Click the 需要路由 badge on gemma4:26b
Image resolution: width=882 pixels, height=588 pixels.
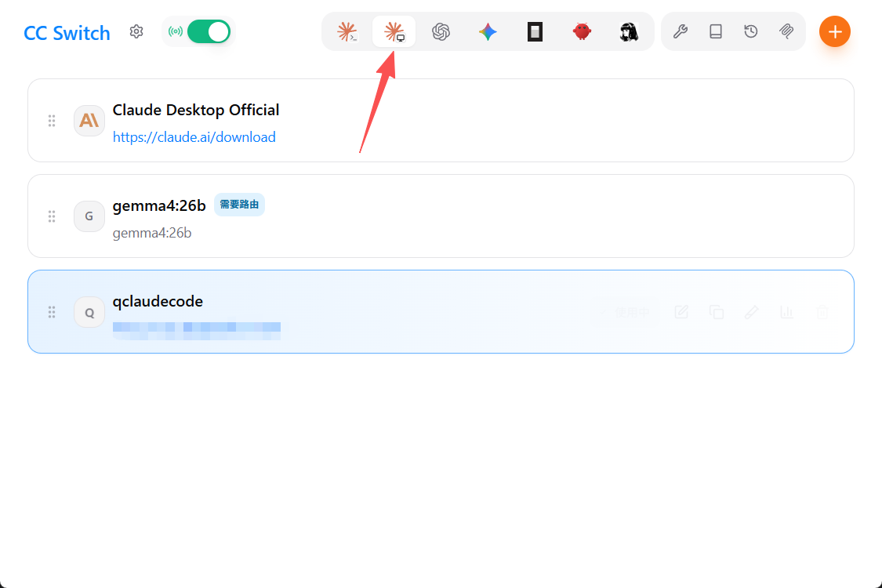click(239, 205)
